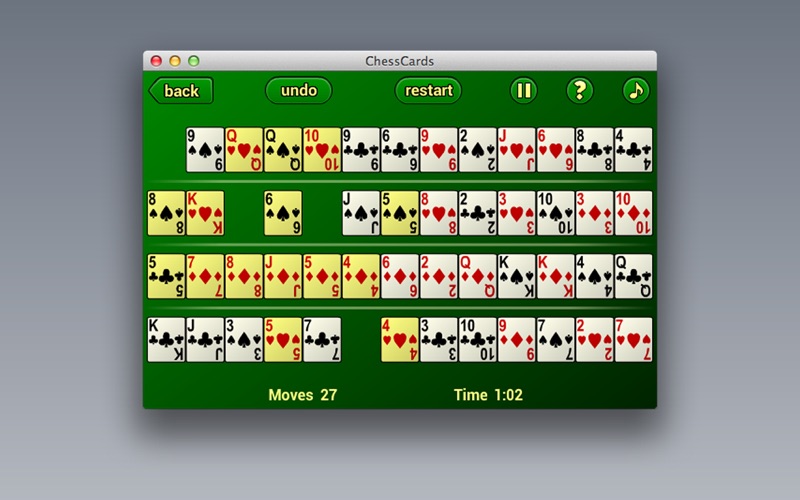
Task: Pick the 9 of clubs card
Action: pyautogui.click(x=361, y=149)
